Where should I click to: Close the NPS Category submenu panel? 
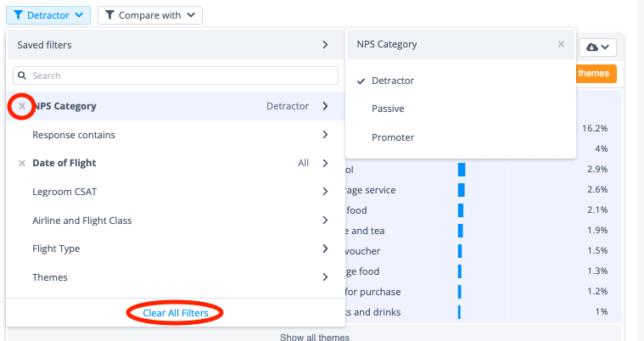point(561,44)
